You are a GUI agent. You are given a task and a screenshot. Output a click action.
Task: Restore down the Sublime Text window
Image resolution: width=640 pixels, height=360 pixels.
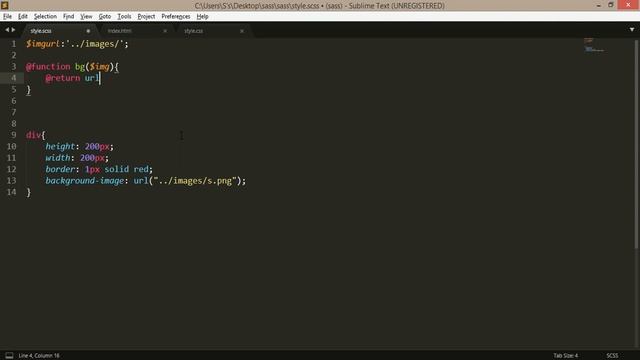tap(611, 5)
